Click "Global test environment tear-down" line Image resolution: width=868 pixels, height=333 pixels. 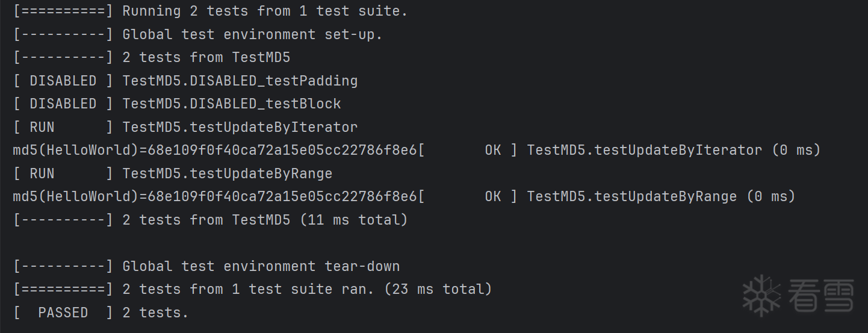[x=261, y=266]
